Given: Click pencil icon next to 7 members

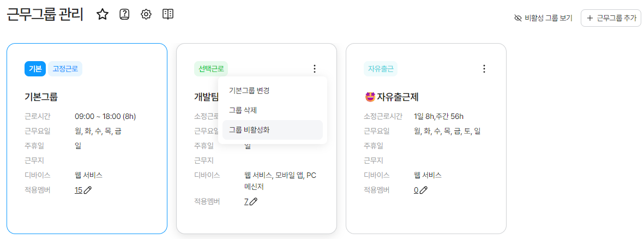Looking at the screenshot, I should tap(254, 201).
